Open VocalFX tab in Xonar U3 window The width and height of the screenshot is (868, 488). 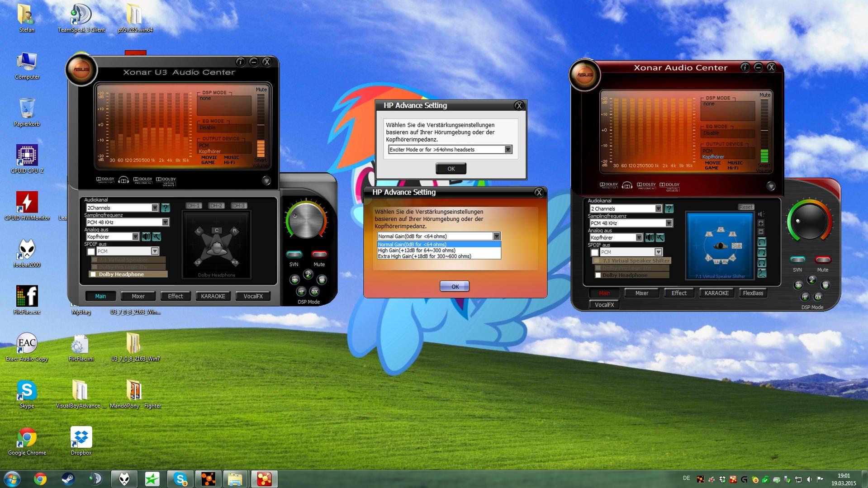[x=253, y=296]
